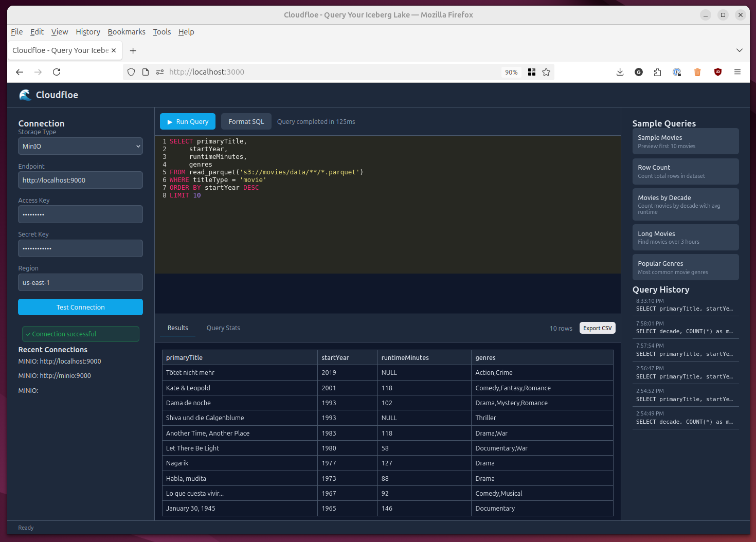Click the reload page icon
756x542 pixels.
point(57,72)
